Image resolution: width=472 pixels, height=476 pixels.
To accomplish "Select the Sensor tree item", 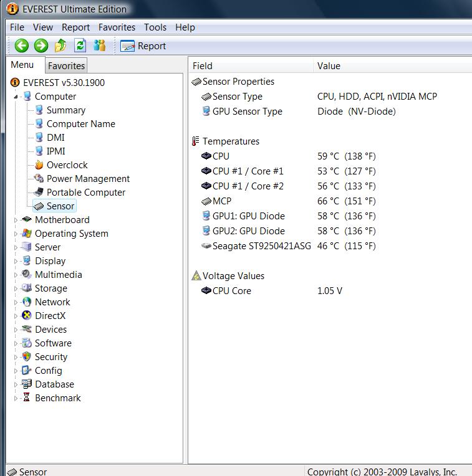I will point(54,206).
